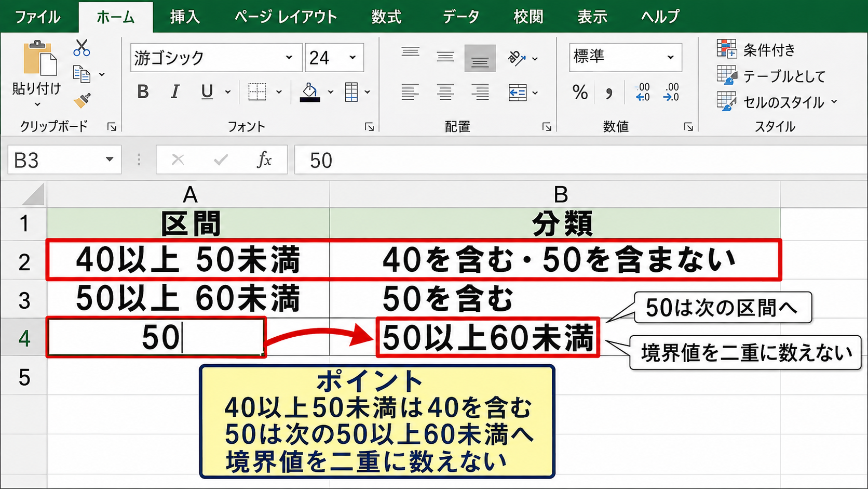Open the fill color dropdown arrow
This screenshot has height=489, width=868.
pyautogui.click(x=331, y=92)
